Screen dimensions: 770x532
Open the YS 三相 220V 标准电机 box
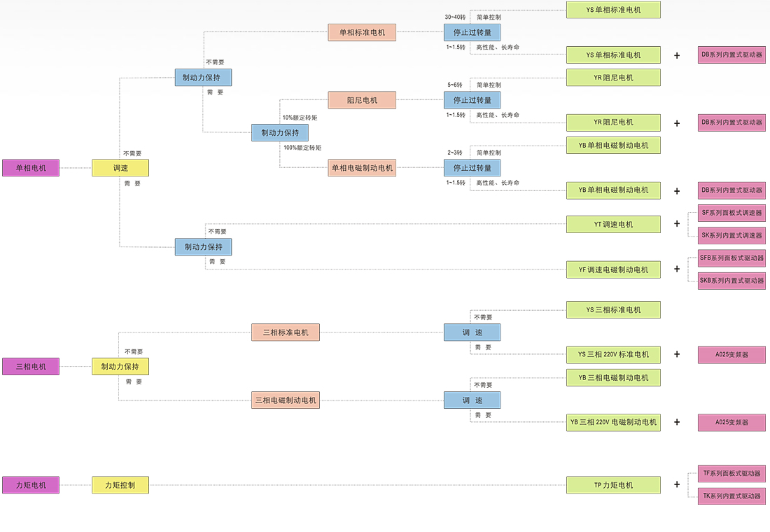click(x=613, y=355)
